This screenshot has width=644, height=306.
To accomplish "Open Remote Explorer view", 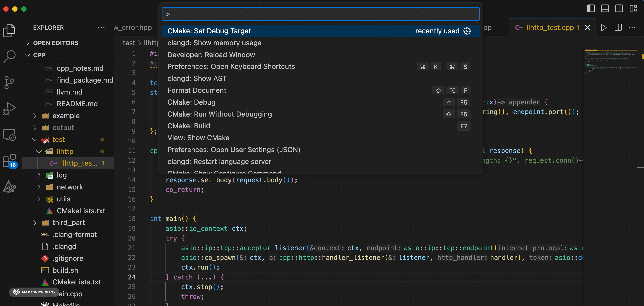I will pos(9,135).
